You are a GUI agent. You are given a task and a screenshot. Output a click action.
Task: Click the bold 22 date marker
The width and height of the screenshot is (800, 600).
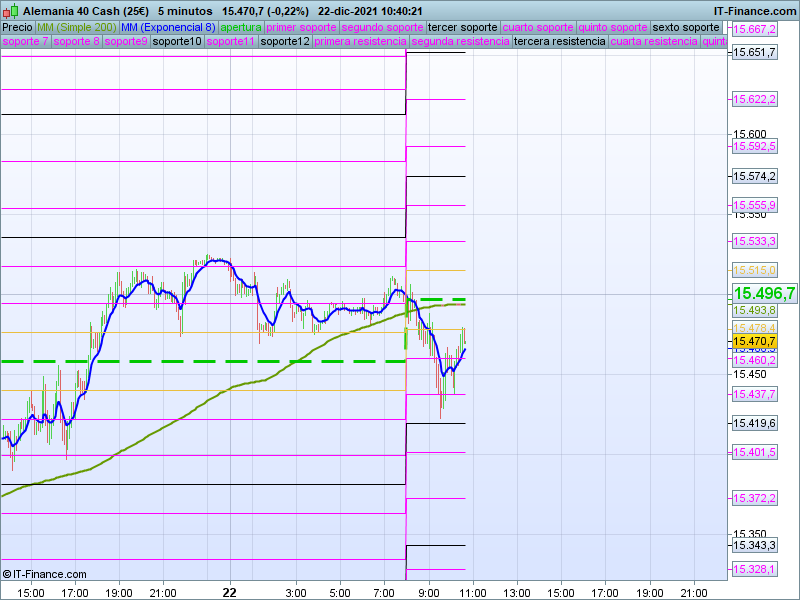(x=230, y=592)
